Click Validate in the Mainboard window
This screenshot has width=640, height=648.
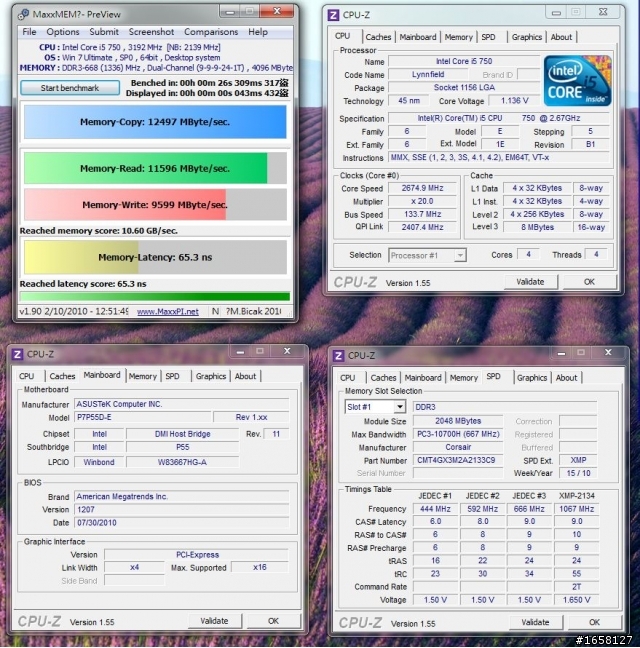(x=214, y=621)
